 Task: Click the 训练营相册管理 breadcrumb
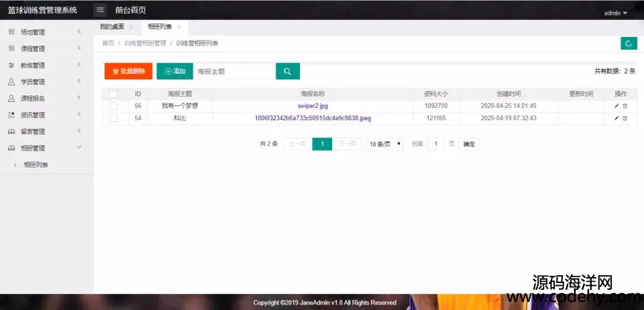click(146, 43)
